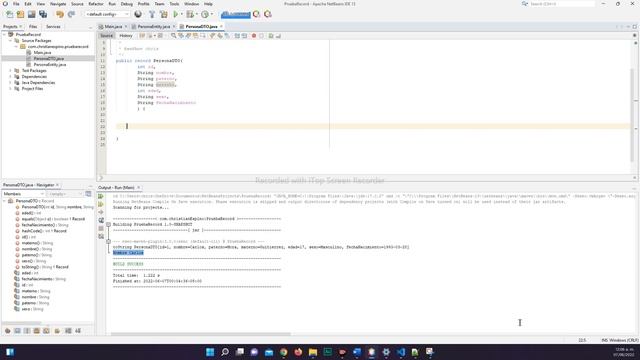
Task: Click the Stop square icon in Output panel
Action: (x=101, y=228)
